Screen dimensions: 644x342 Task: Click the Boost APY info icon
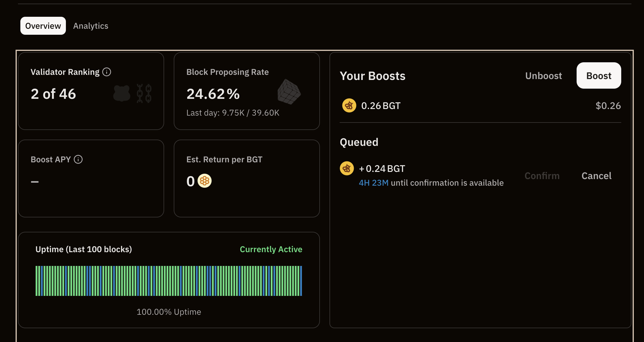point(78,159)
